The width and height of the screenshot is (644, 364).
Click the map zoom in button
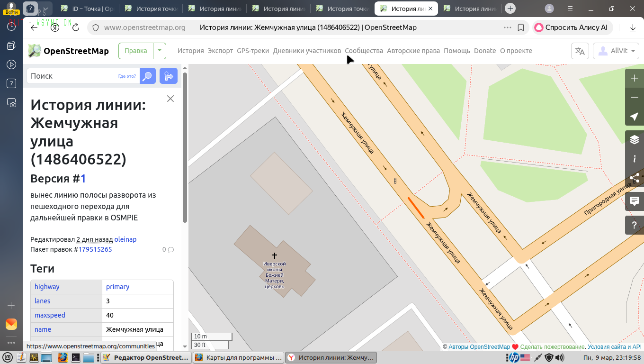click(635, 78)
